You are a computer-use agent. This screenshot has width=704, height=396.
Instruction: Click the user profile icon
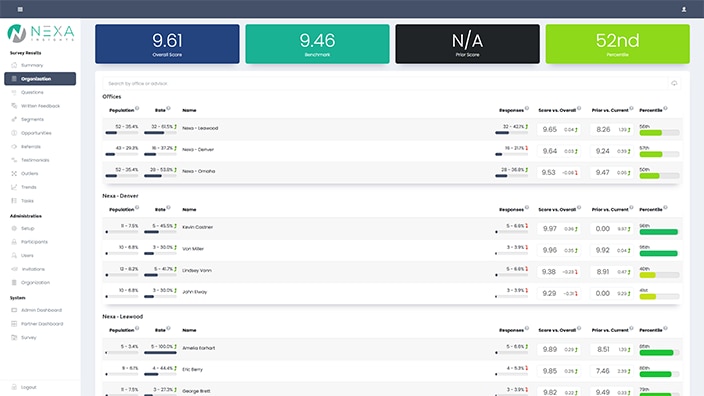point(684,9)
